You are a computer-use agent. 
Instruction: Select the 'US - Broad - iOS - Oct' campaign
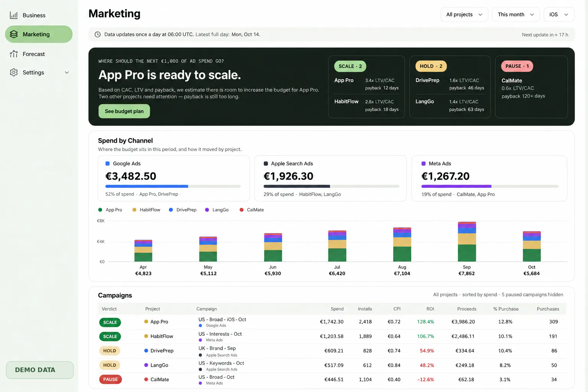click(x=222, y=320)
